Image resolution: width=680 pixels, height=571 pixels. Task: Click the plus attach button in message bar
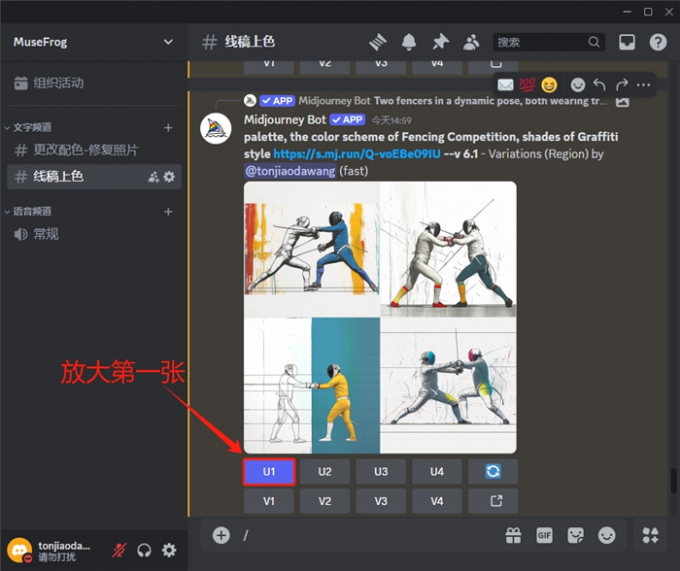[221, 535]
